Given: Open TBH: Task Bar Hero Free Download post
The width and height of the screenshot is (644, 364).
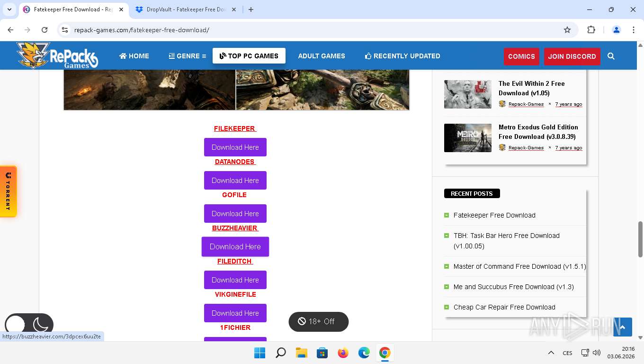Looking at the screenshot, I should click(507, 241).
